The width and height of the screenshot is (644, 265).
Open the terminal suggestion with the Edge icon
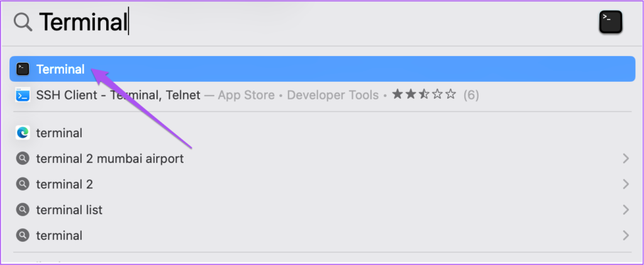click(x=322, y=133)
